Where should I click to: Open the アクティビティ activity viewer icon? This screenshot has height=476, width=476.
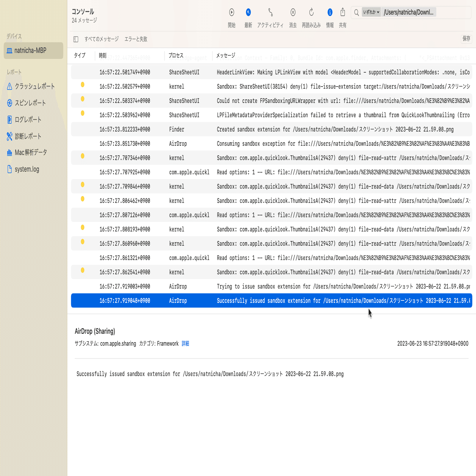(x=270, y=12)
